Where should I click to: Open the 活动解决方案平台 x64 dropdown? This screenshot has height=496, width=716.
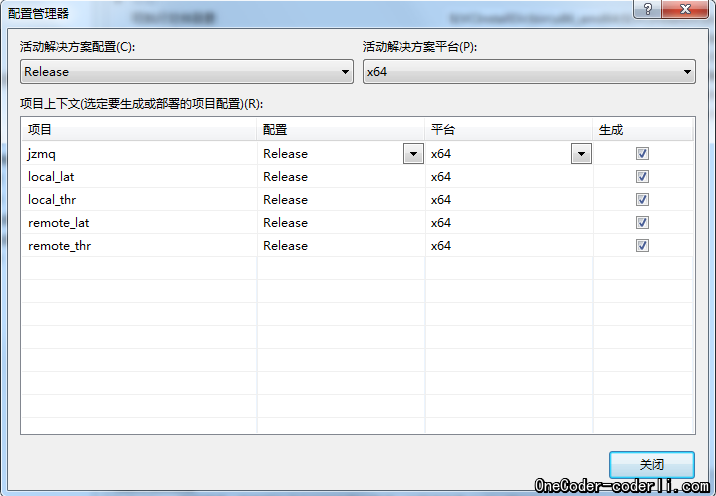(529, 71)
